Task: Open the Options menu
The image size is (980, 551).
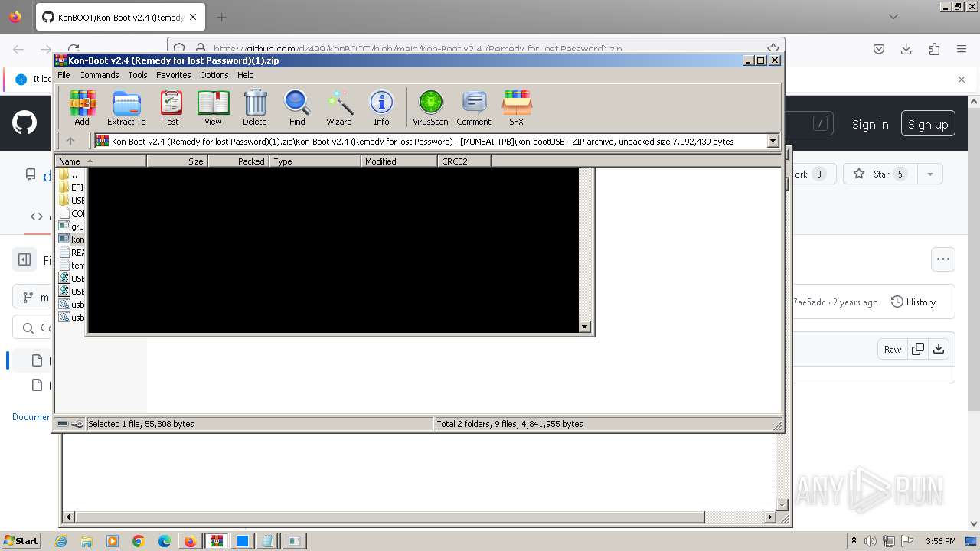Action: 214,75
